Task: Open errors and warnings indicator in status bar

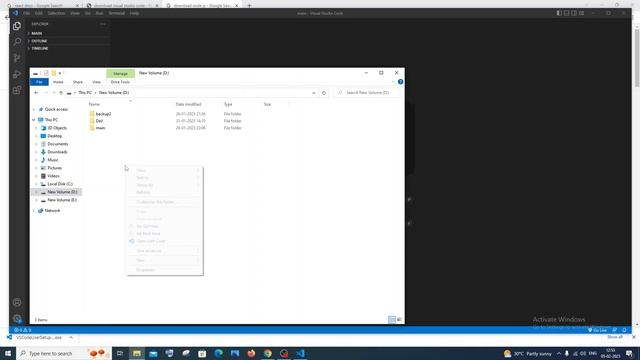Action: [x=22, y=330]
